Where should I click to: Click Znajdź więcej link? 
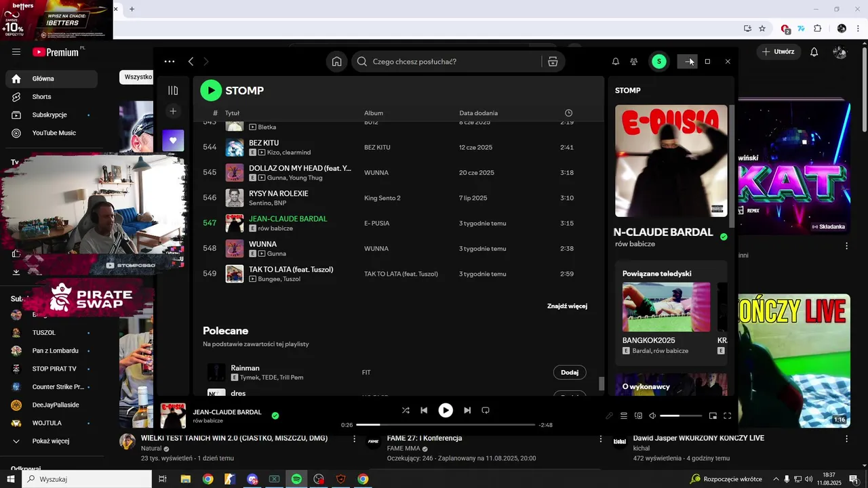click(x=567, y=306)
